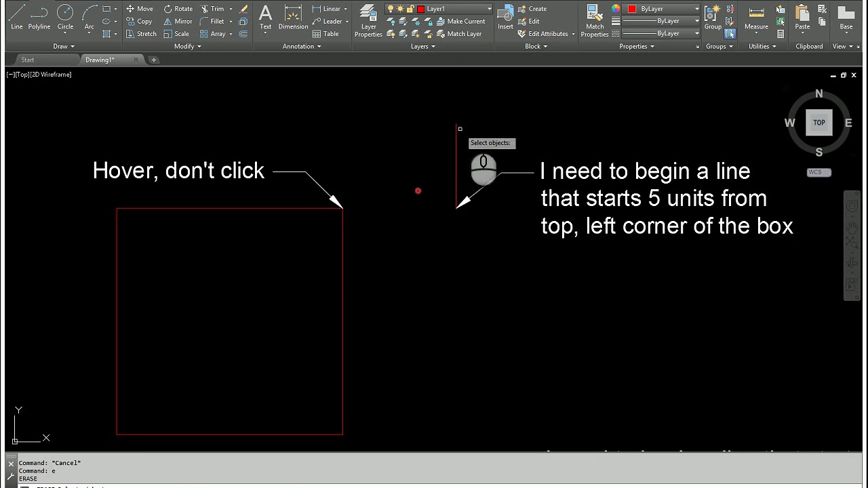The height and width of the screenshot is (488, 868).
Task: Expand the Layers panel
Action: click(423, 46)
